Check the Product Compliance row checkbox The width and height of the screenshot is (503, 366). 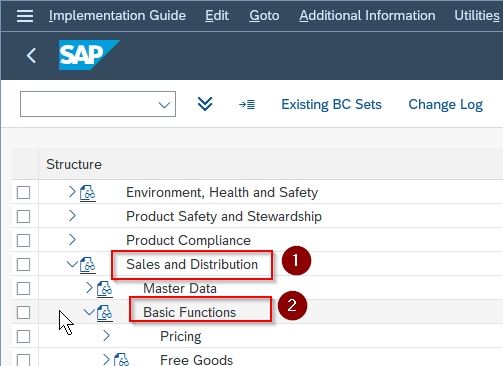[23, 241]
